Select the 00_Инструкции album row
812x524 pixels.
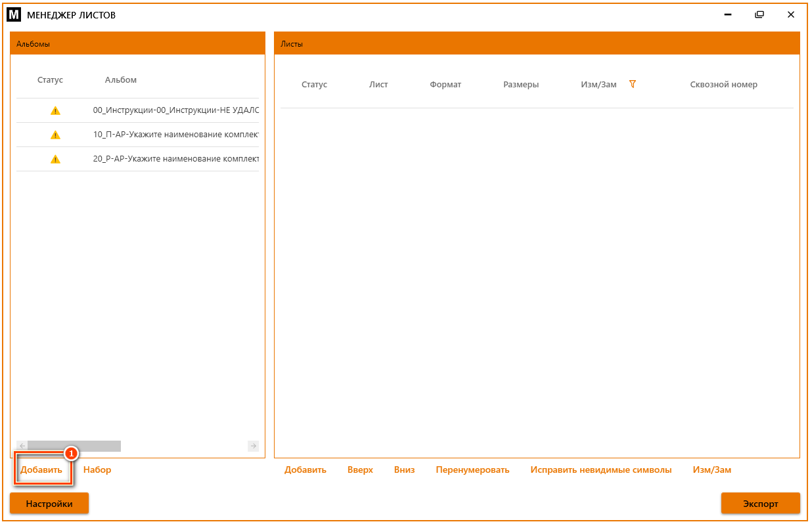coord(137,110)
